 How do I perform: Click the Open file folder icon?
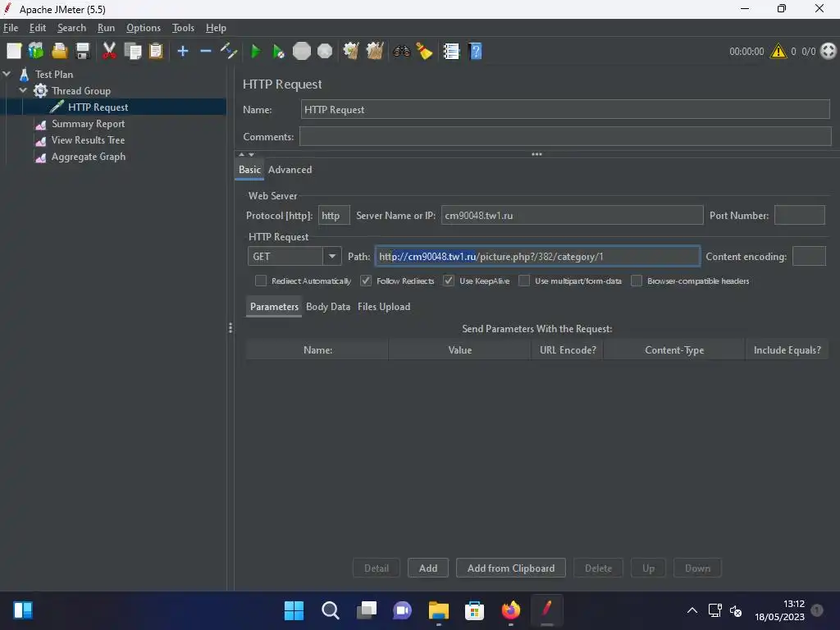(x=59, y=52)
